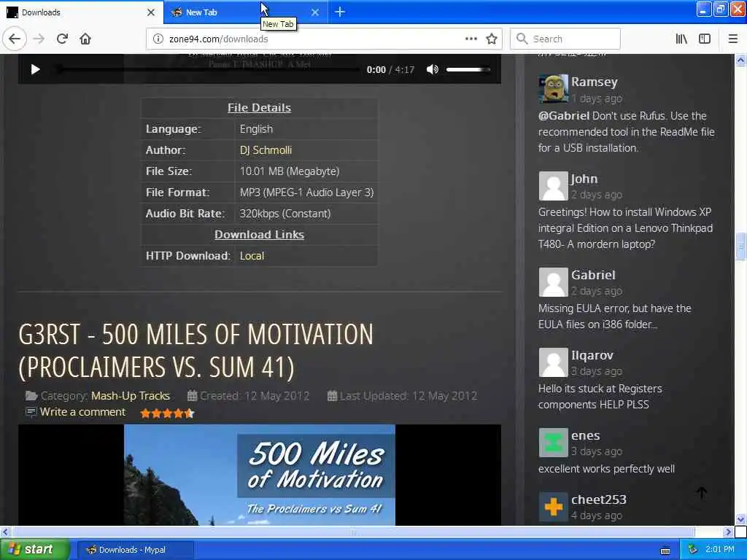Image resolution: width=747 pixels, height=560 pixels.
Task: Click the File Details heading
Action: coord(259,108)
